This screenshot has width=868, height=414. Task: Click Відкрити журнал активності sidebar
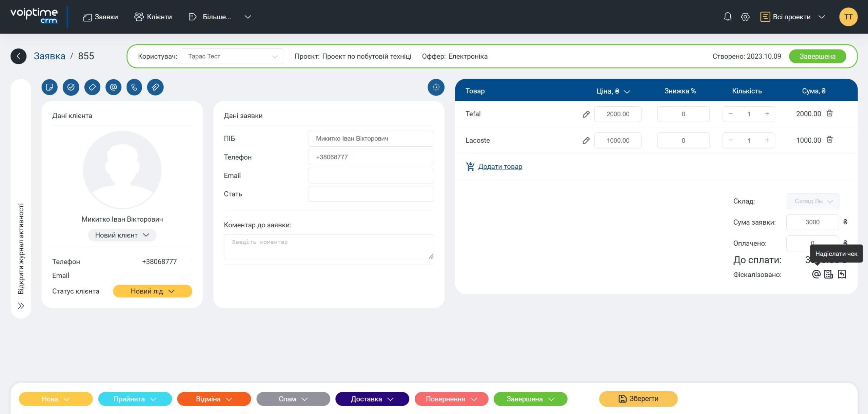click(x=21, y=249)
